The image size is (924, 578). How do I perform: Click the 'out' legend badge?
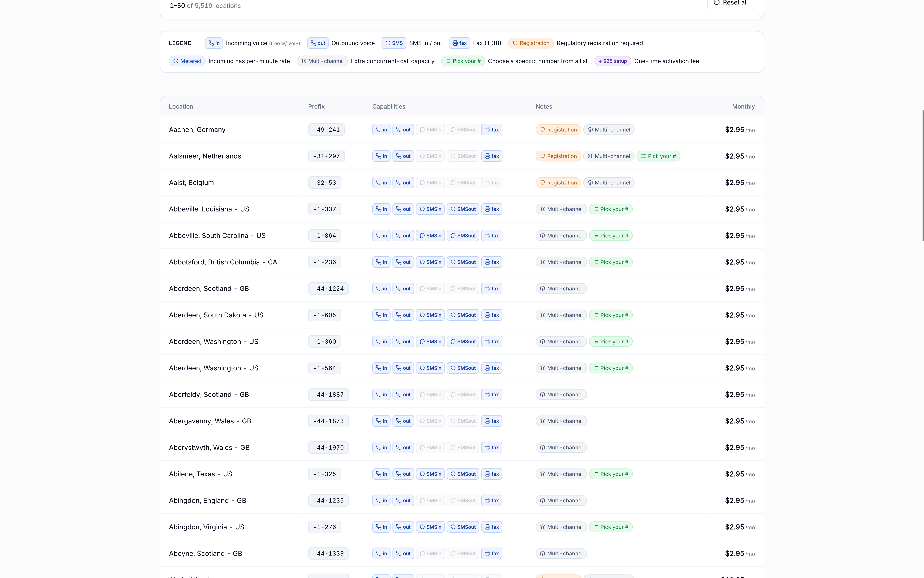[x=318, y=43]
